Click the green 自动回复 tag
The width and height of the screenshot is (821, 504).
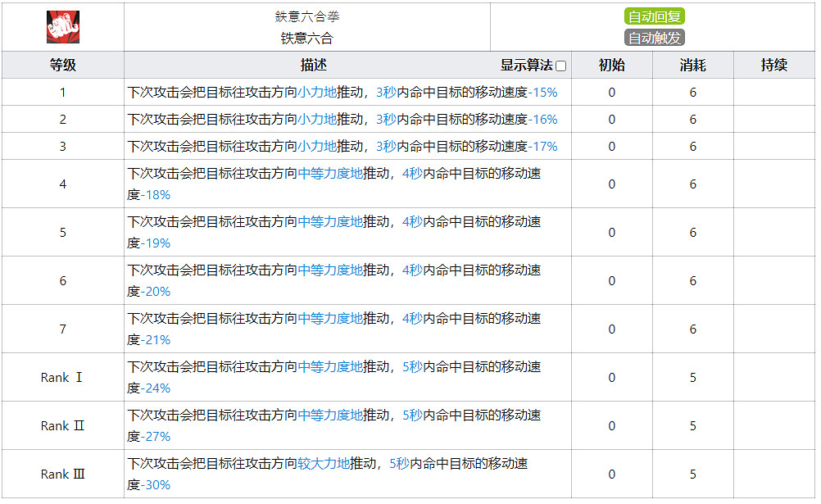(653, 16)
